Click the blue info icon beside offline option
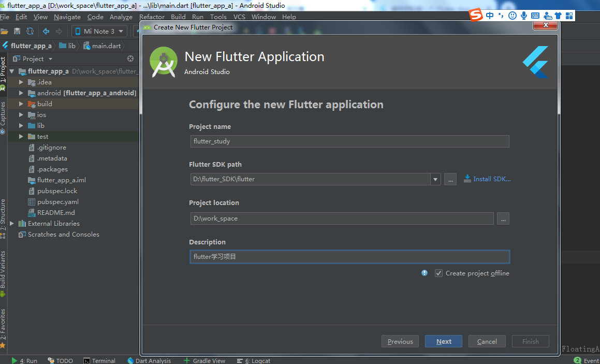This screenshot has height=364, width=600. click(x=425, y=273)
